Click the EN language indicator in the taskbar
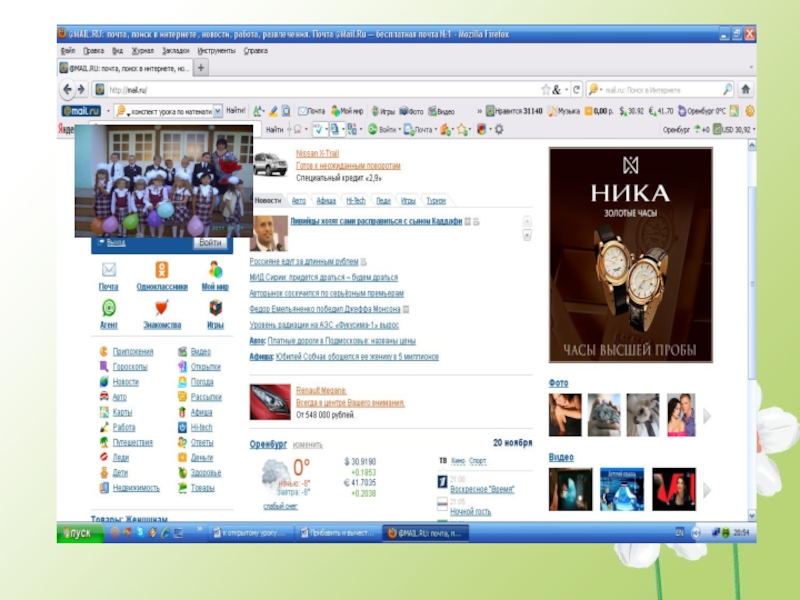 tap(679, 533)
